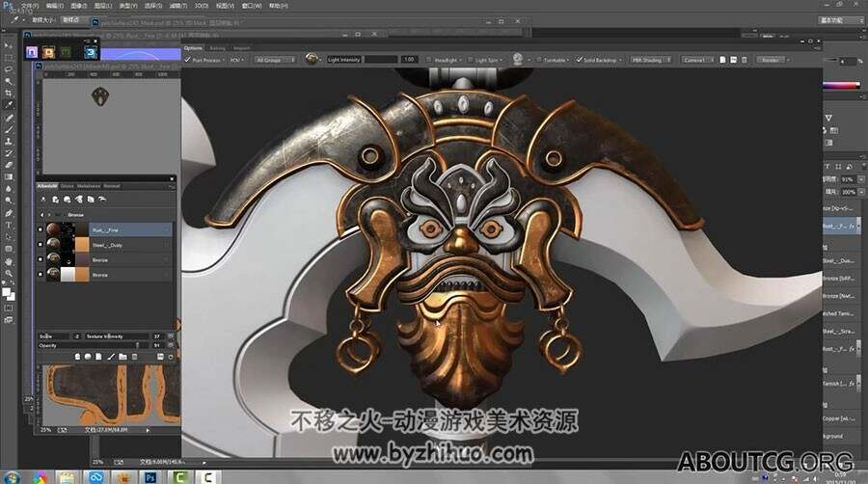Click the Rust_-_Fine material sphere thumbnail
This screenshot has height=484, width=868.
click(53, 229)
